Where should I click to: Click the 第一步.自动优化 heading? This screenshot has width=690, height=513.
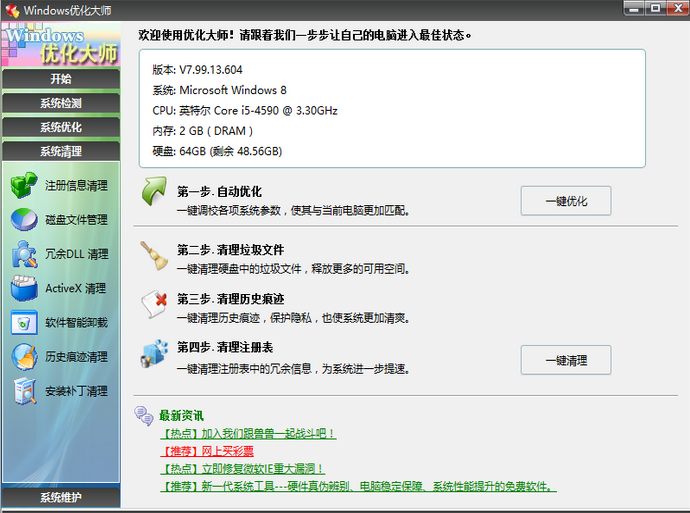[219, 192]
